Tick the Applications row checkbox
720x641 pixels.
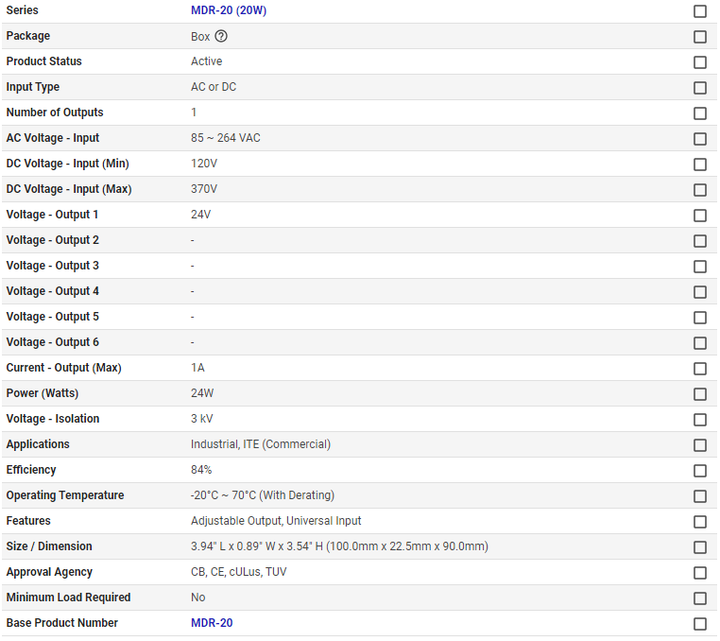700,445
